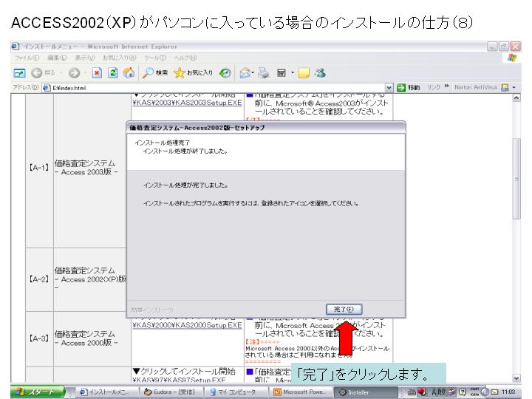Click the 移動 Go button
The height and width of the screenshot is (399, 532).
409,87
